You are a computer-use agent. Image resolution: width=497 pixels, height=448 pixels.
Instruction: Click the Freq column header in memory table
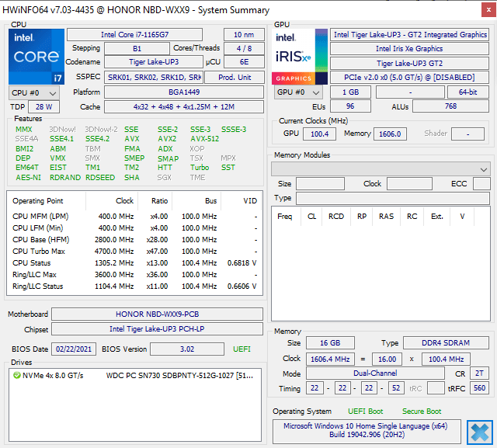coord(285,217)
